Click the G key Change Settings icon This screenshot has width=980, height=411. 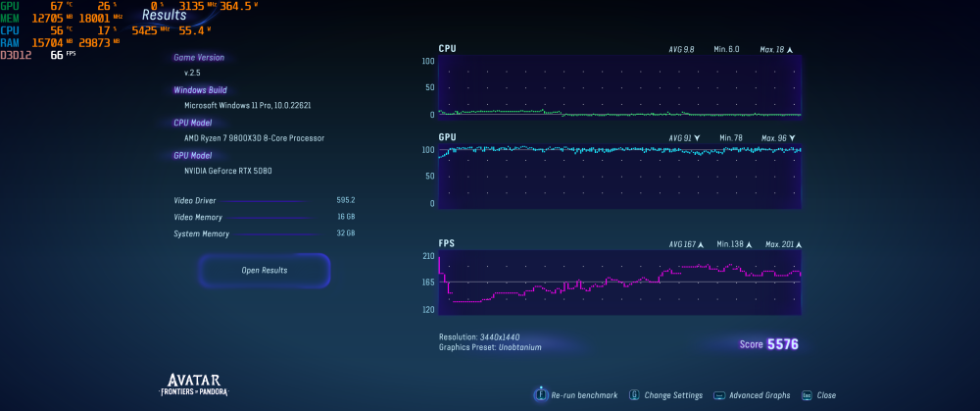[634, 395]
